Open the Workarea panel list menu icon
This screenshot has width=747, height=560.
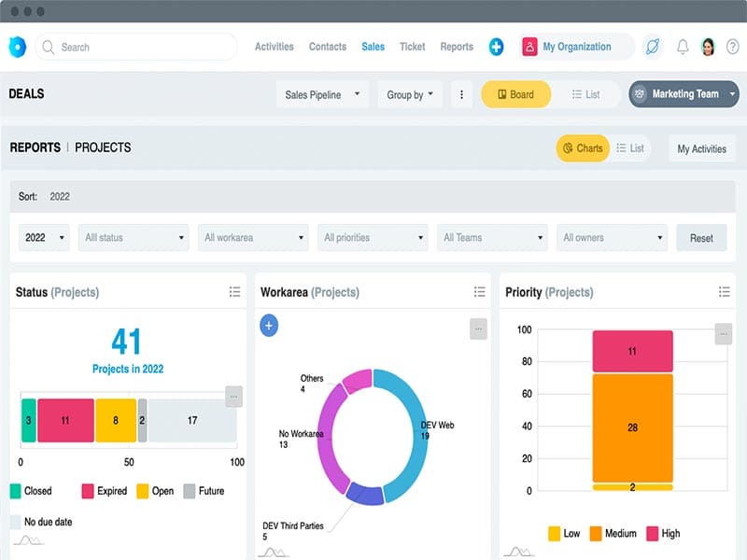[479, 292]
